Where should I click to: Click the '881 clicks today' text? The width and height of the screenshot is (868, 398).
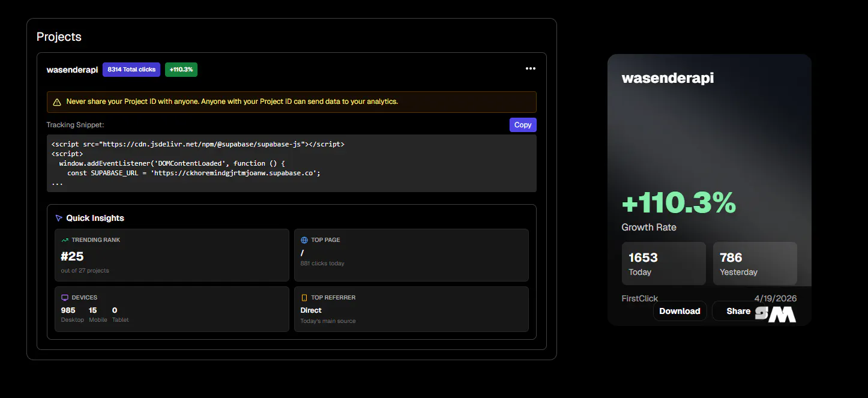pyautogui.click(x=322, y=264)
